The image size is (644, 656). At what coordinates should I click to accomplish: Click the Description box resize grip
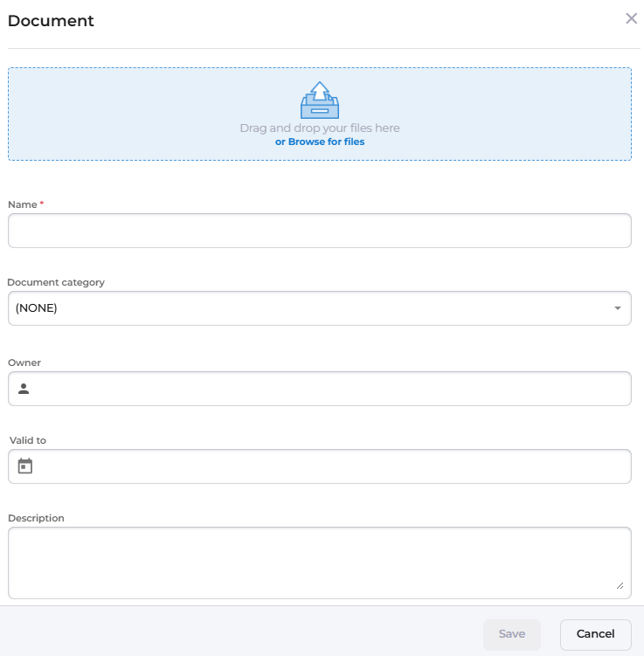[x=620, y=586]
